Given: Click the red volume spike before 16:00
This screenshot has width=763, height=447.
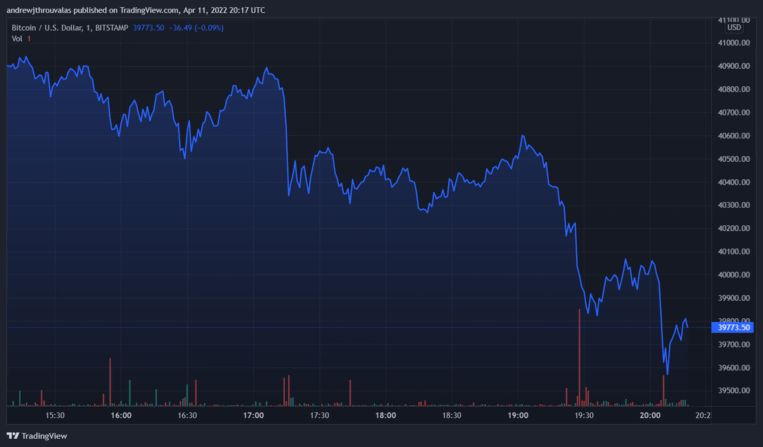Looking at the screenshot, I should pos(110,380).
